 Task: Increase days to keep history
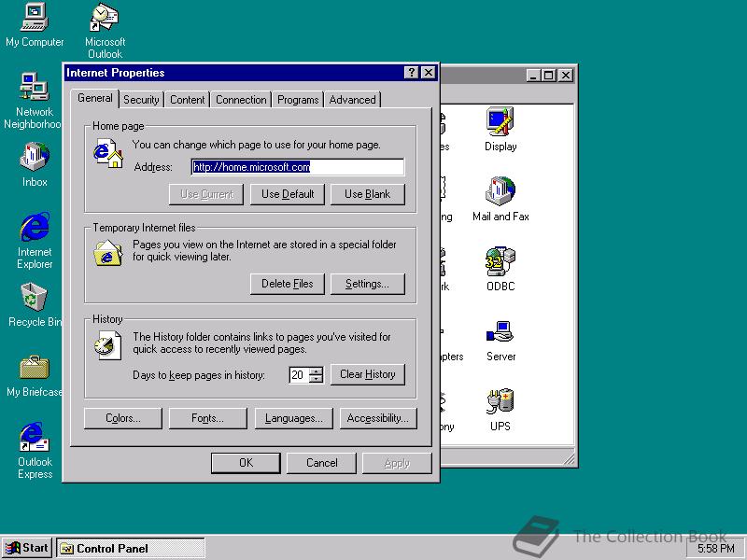[x=316, y=371]
